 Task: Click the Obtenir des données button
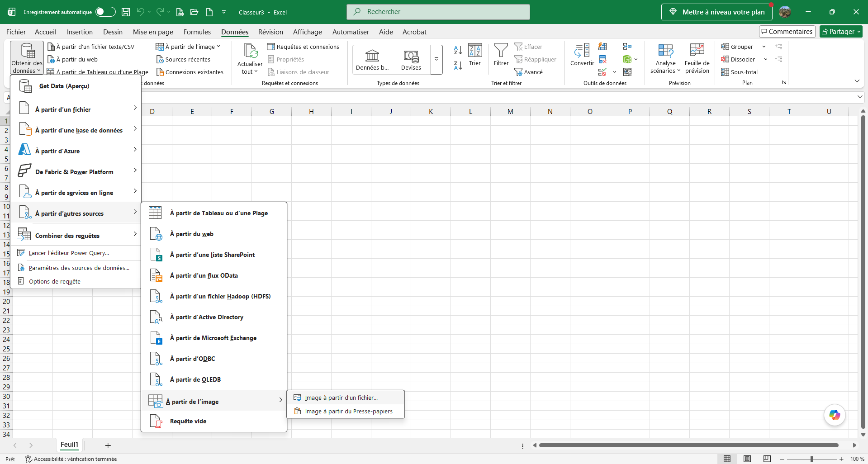27,58
